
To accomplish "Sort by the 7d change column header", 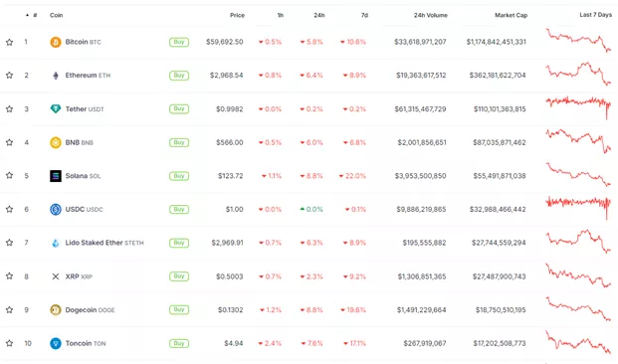I will (x=364, y=15).
